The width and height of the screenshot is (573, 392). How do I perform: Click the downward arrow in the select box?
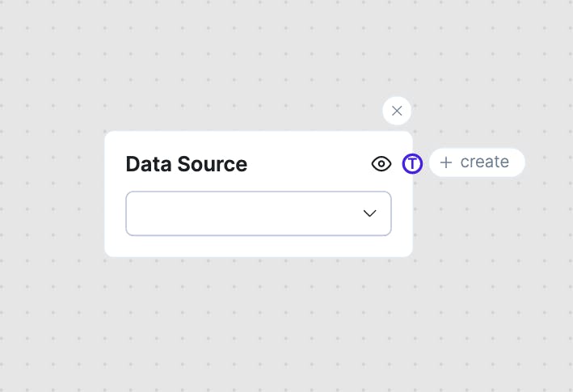click(x=370, y=213)
